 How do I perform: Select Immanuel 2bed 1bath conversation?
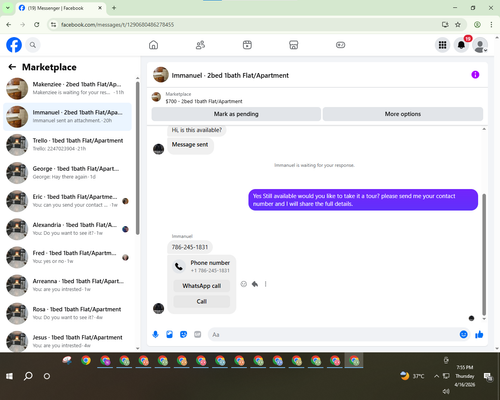[67, 117]
